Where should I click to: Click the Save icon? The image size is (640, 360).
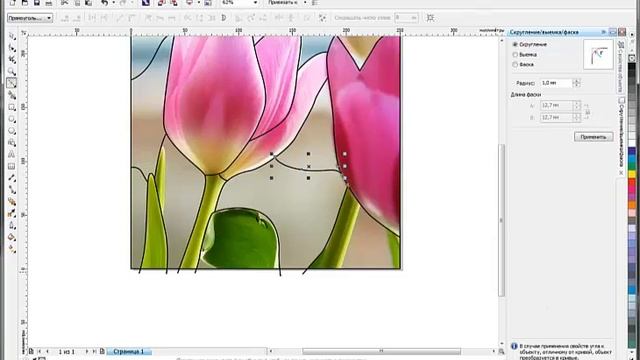coord(36,2)
